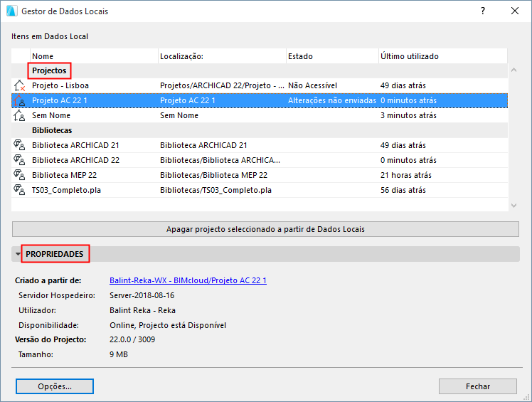Click the Fechar button
The image size is (532, 402).
(x=478, y=386)
